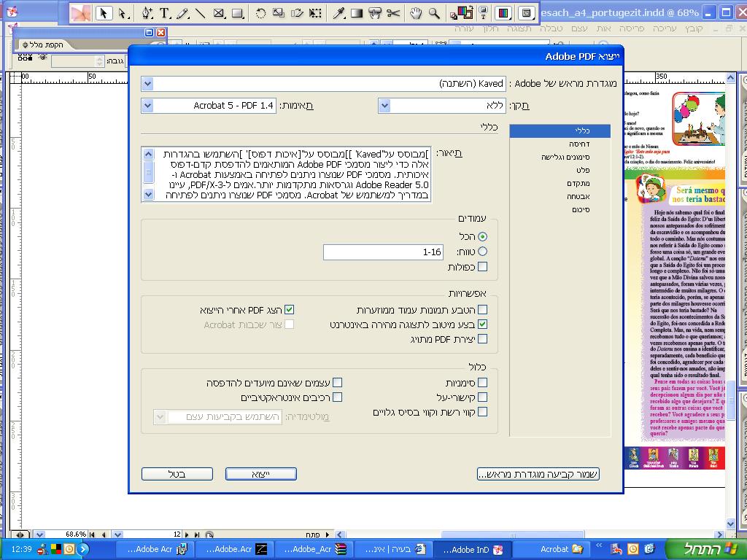Select the Gradient tool
Screen dimensions: 747x560
[x=356, y=13]
